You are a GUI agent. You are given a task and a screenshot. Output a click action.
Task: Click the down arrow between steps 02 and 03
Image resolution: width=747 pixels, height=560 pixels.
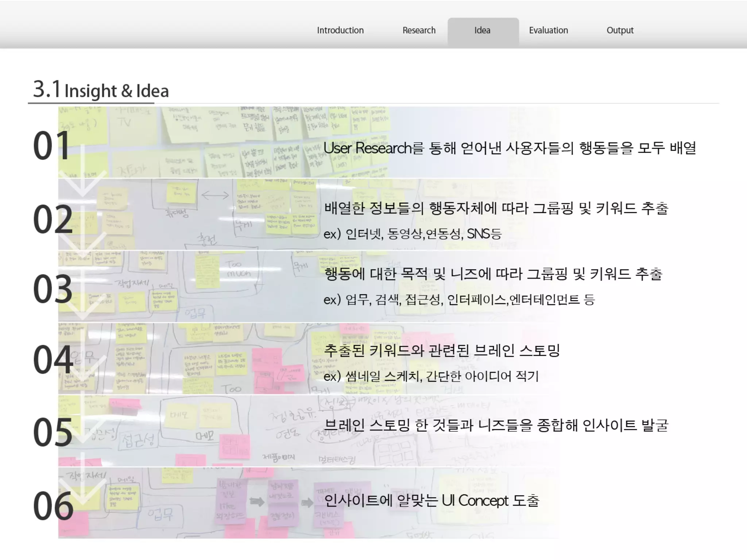click(x=83, y=244)
